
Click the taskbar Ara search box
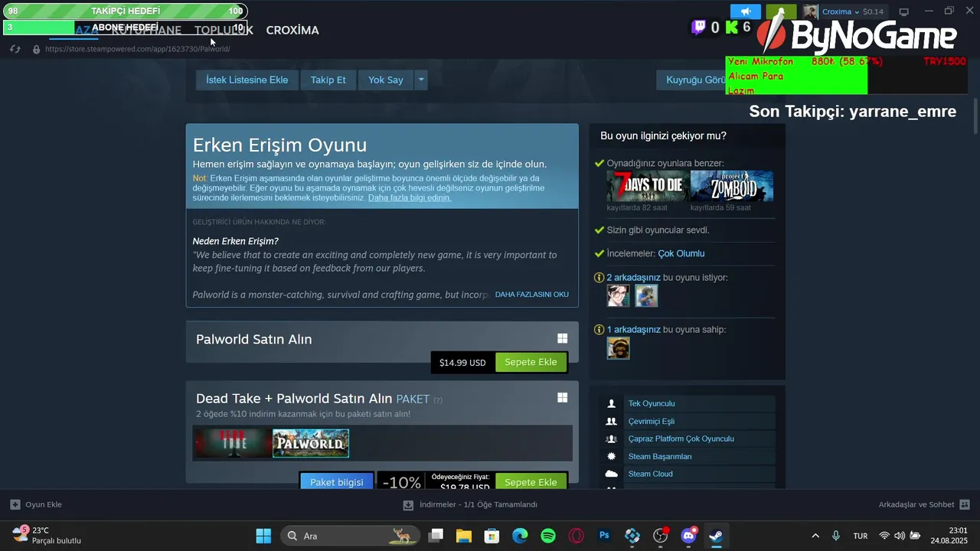pyautogui.click(x=350, y=536)
